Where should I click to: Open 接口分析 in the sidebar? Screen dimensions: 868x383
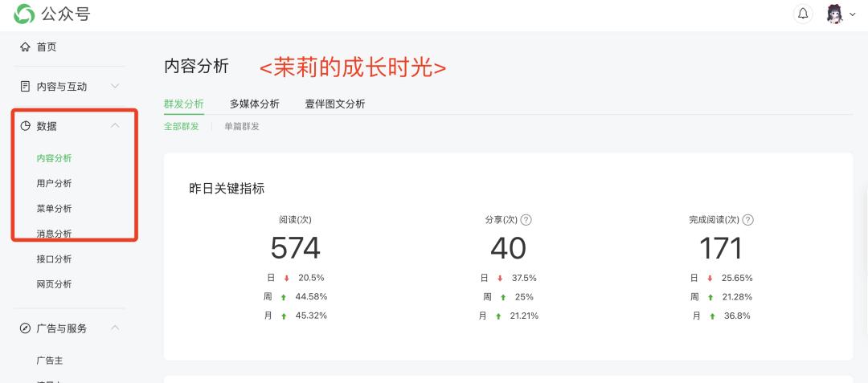click(55, 259)
